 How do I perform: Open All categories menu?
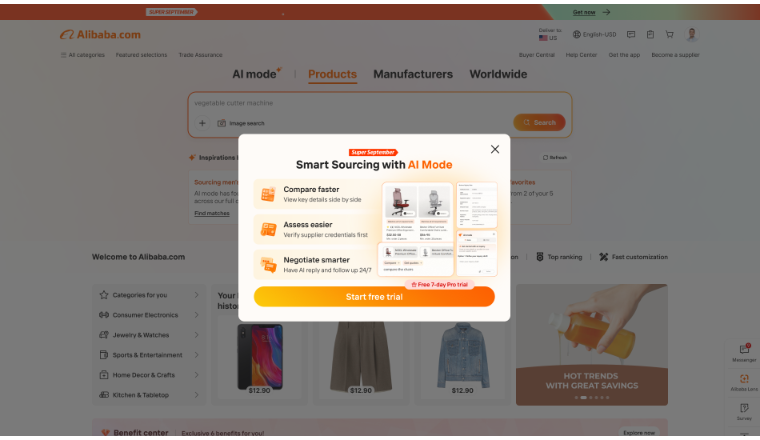point(82,55)
